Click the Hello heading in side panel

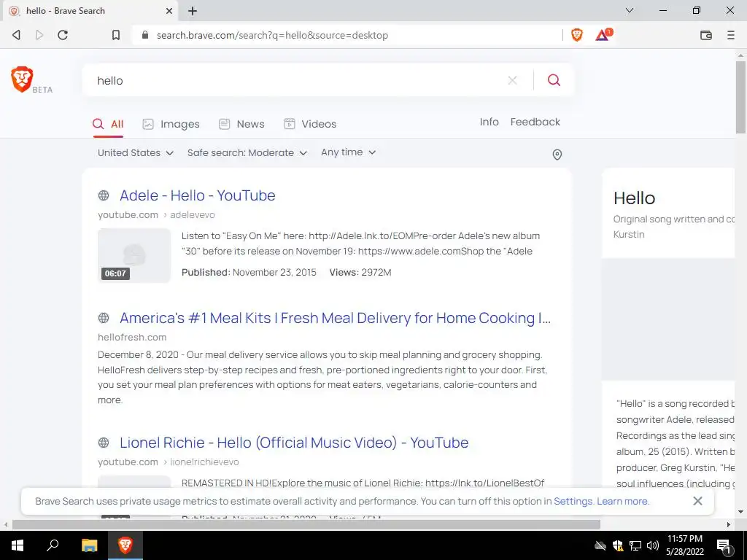pos(634,198)
